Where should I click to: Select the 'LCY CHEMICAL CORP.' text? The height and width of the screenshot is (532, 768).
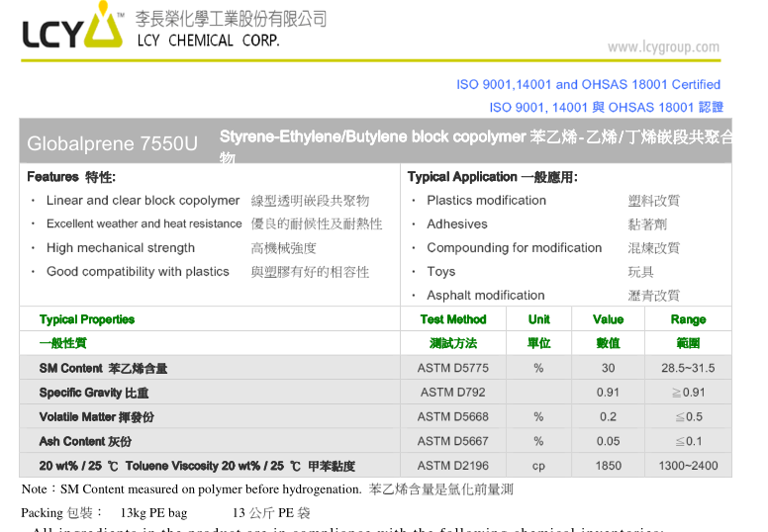coord(208,41)
